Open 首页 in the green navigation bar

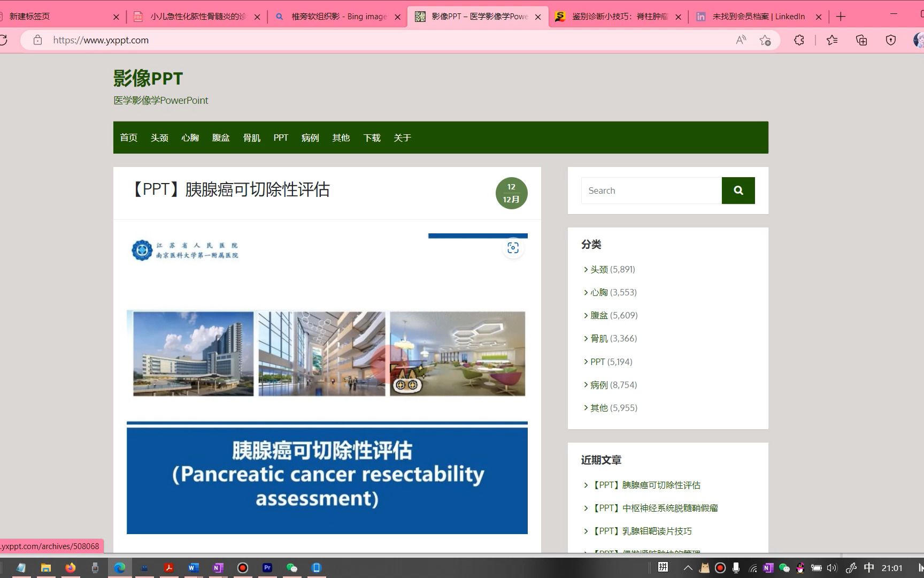coord(129,138)
